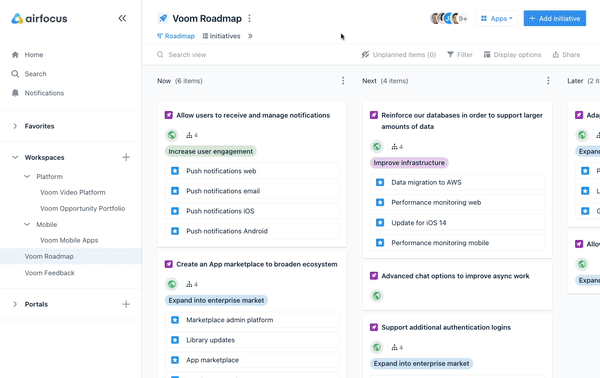Open 'Allow users to receive and manage notifications' card

(253, 115)
